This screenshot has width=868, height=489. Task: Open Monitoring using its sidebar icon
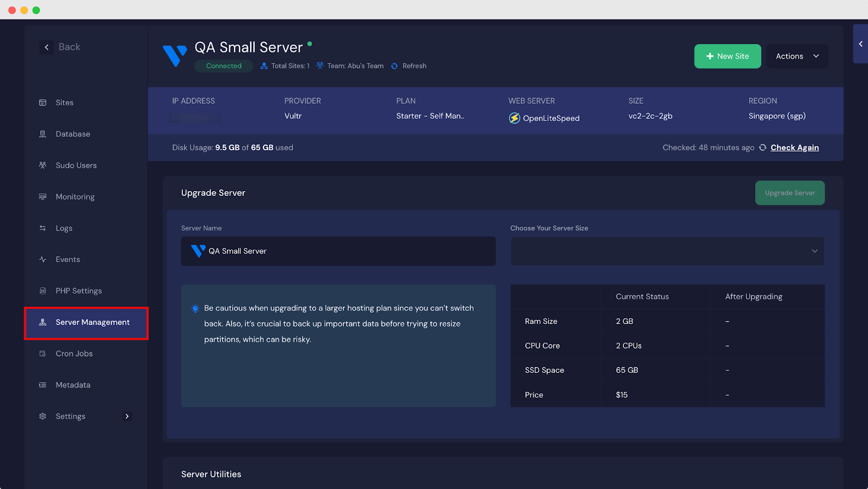[x=43, y=196]
